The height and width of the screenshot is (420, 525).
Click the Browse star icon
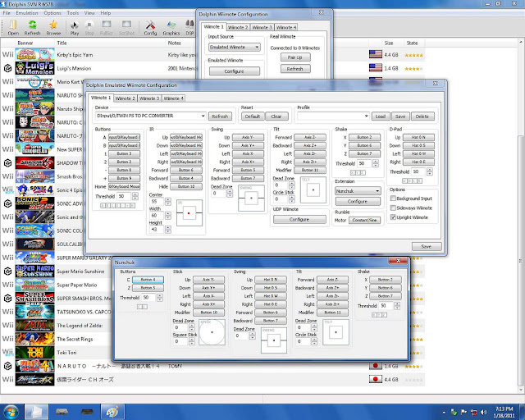[53, 27]
